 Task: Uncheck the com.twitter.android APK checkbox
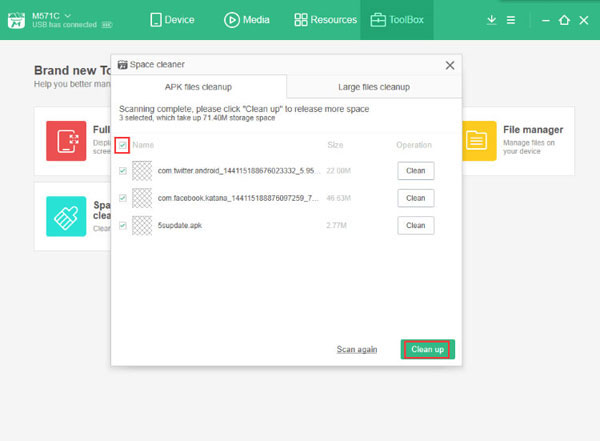(123, 171)
